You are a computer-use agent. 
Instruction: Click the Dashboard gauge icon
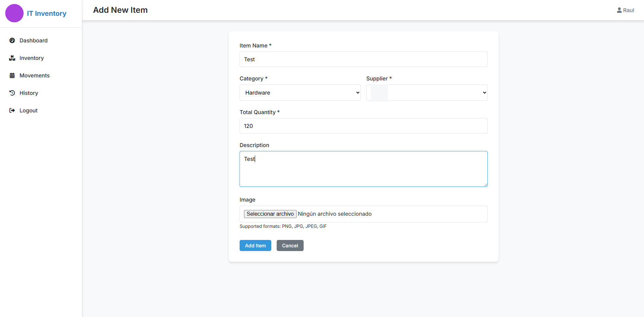tap(12, 40)
